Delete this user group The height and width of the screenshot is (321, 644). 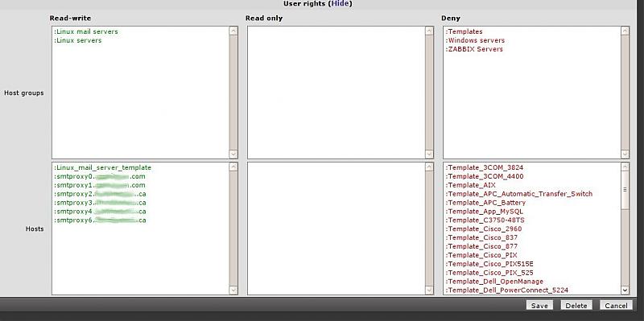pyautogui.click(x=576, y=306)
